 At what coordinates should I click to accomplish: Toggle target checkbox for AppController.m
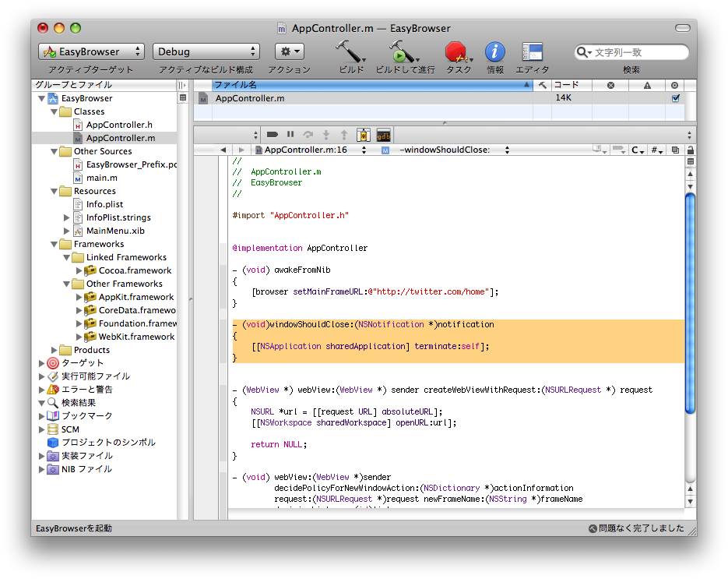(676, 98)
